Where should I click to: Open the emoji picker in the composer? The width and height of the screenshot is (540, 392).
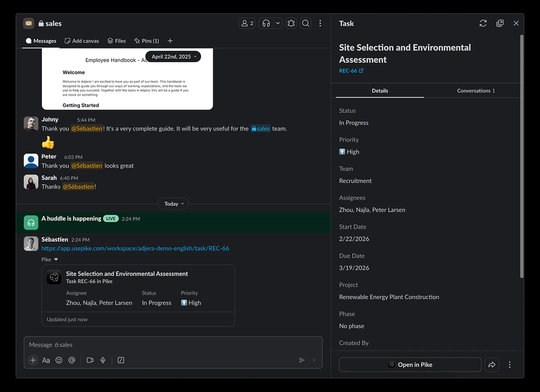pyautogui.click(x=59, y=360)
